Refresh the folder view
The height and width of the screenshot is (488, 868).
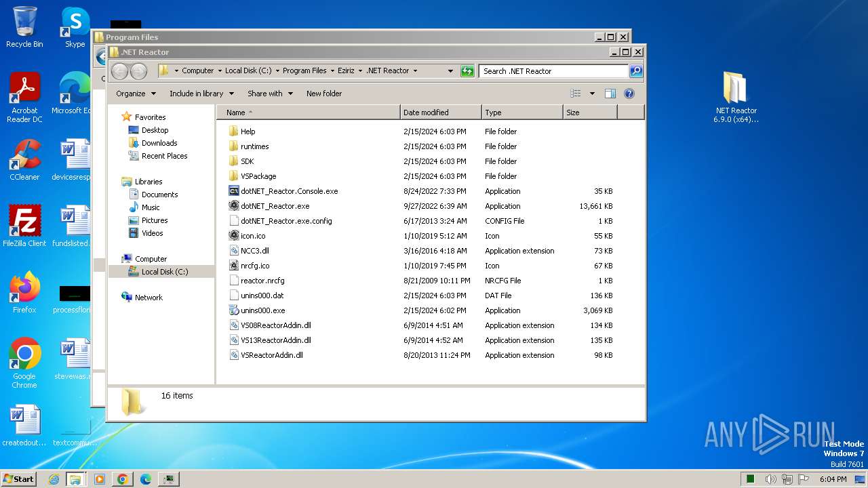point(467,71)
